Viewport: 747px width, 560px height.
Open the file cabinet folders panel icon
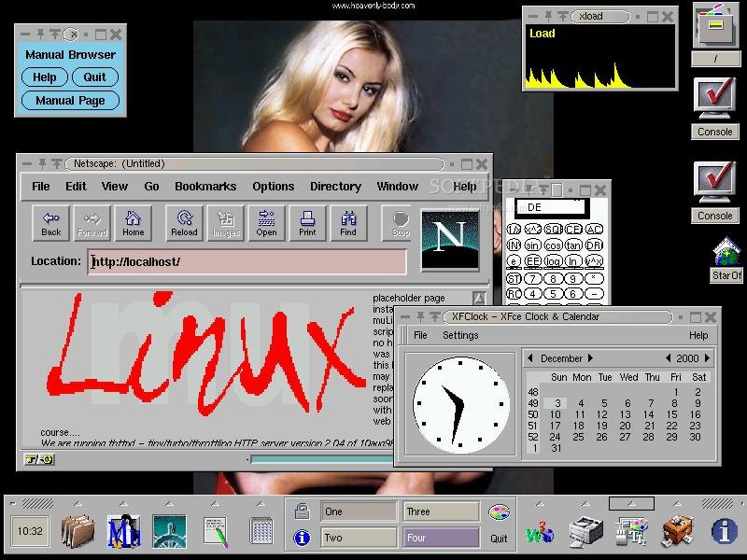click(x=78, y=531)
